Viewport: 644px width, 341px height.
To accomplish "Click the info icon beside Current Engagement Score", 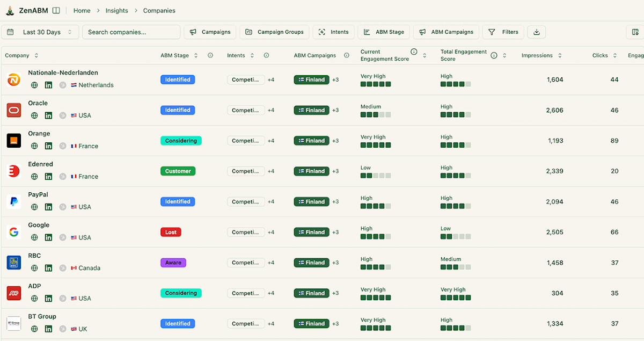I will [x=413, y=52].
